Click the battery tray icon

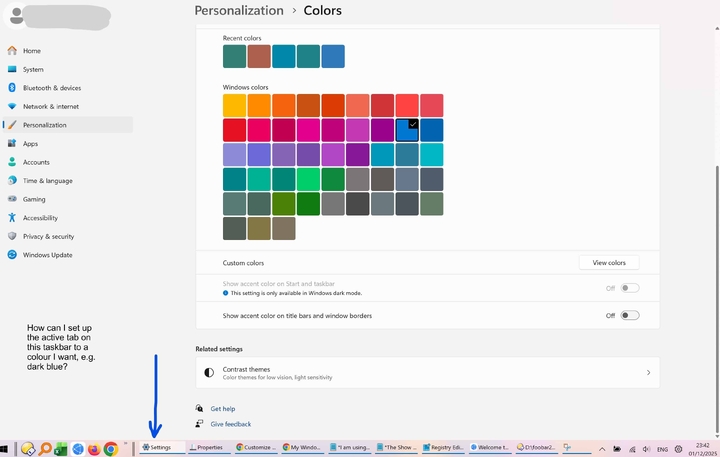(617, 449)
